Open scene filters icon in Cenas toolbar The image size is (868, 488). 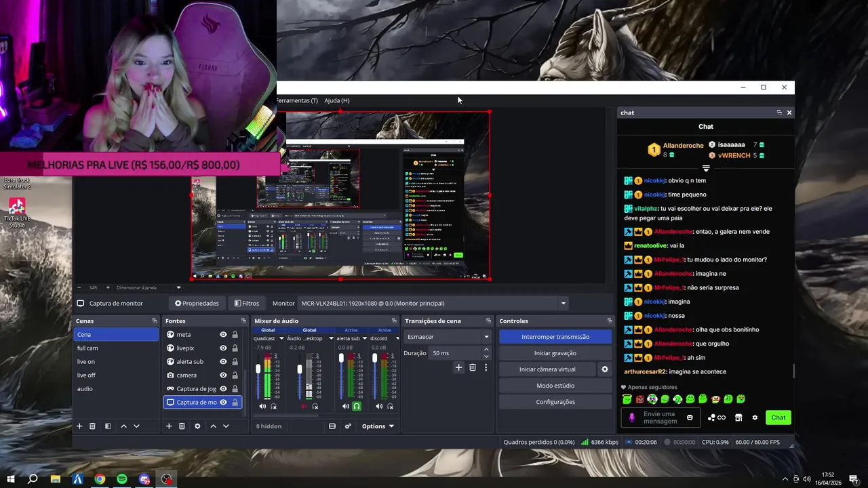108,426
